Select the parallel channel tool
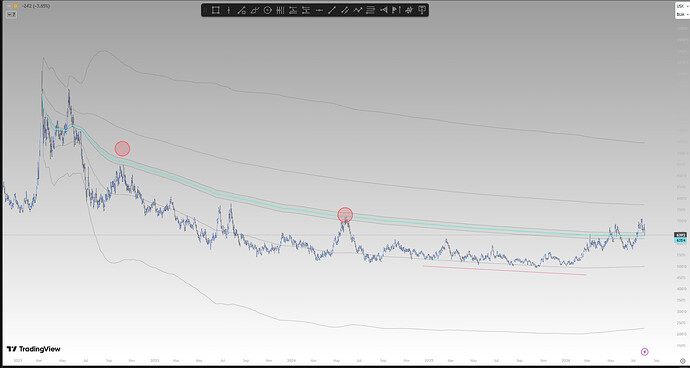The height and width of the screenshot is (368, 690). 345,10
